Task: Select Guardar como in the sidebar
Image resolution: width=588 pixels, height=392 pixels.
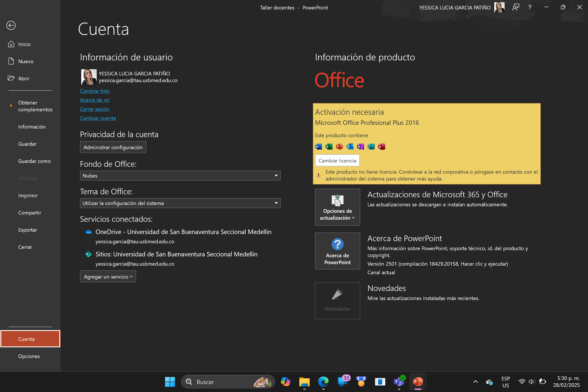Action: coord(34,161)
